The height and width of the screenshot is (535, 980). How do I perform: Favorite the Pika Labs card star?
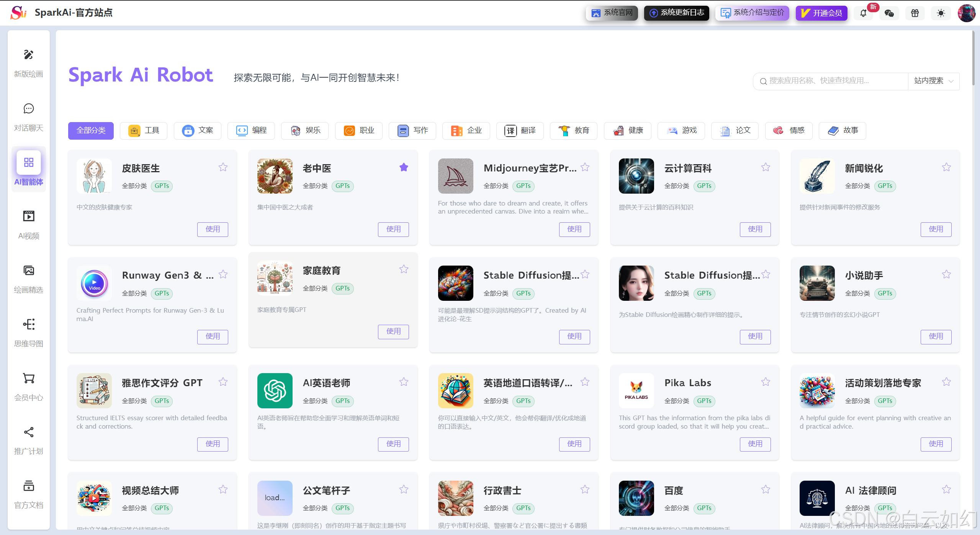(766, 382)
